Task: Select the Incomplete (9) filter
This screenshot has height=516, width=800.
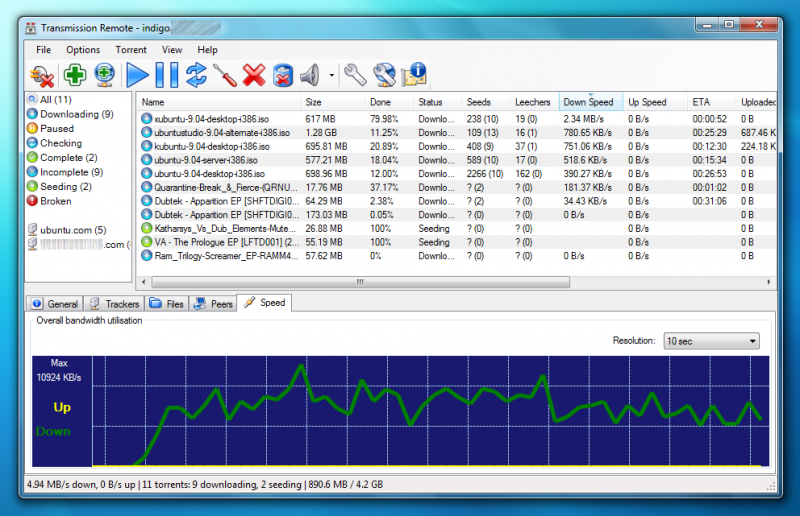Action: [65, 172]
